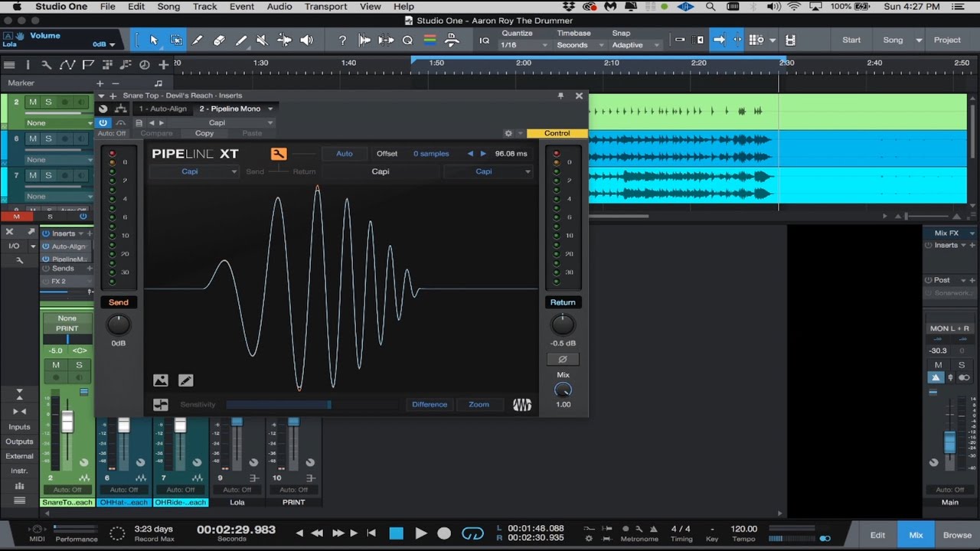Pin the plugin window

[x=560, y=96]
